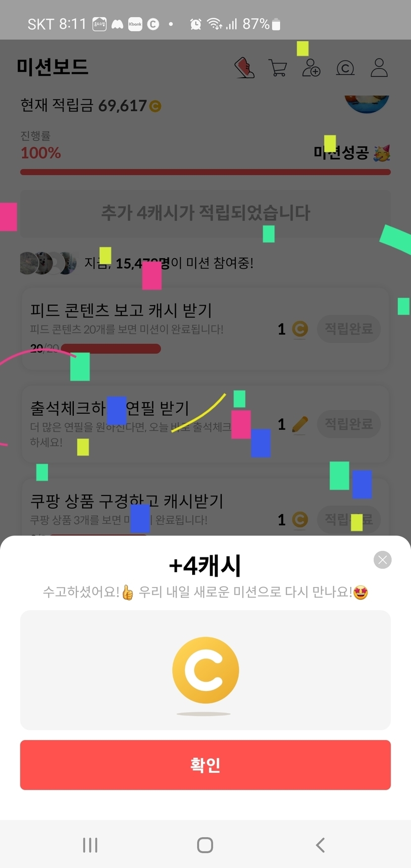
Task: Close the +4캐시 popup with X
Action: click(x=382, y=560)
